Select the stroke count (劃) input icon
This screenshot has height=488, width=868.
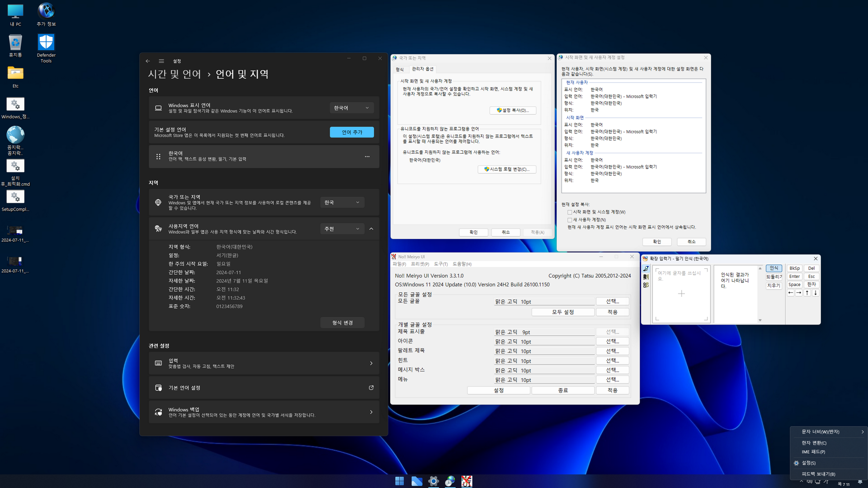point(646,277)
